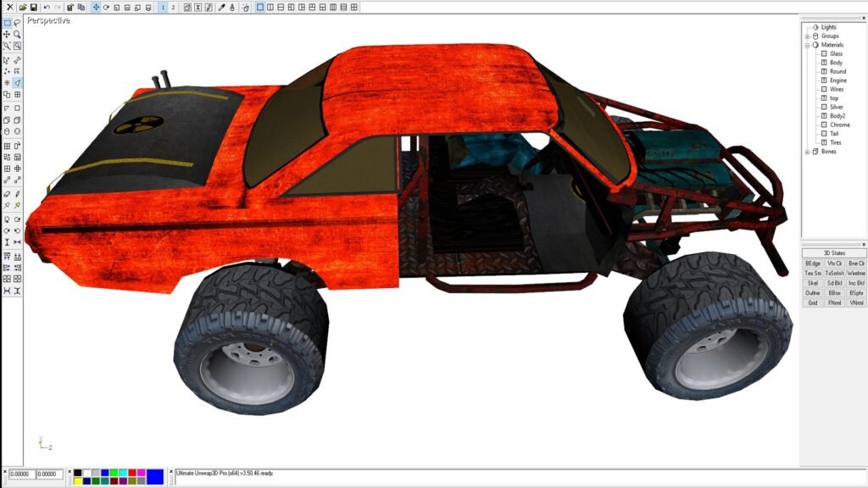Select the Engine material in the tree
This screenshot has width=868, height=488.
[x=837, y=80]
